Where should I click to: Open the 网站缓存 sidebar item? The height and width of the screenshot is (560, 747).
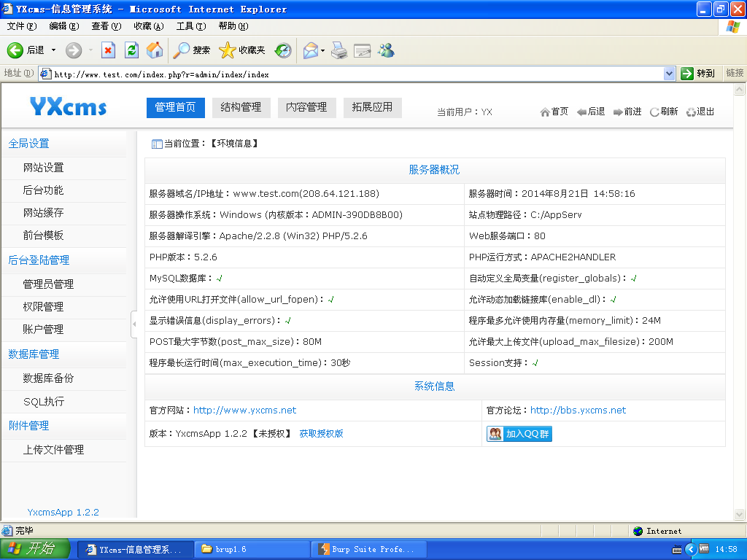[43, 213]
